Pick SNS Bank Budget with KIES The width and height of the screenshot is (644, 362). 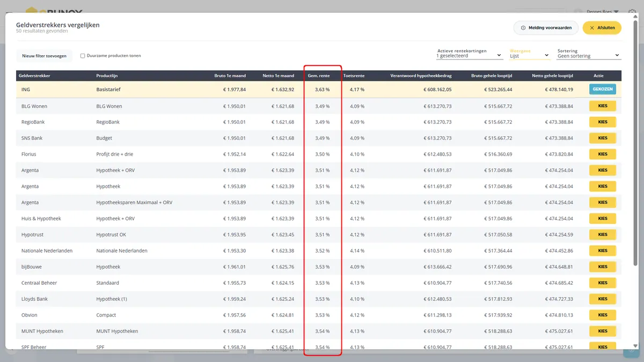pyautogui.click(x=603, y=138)
